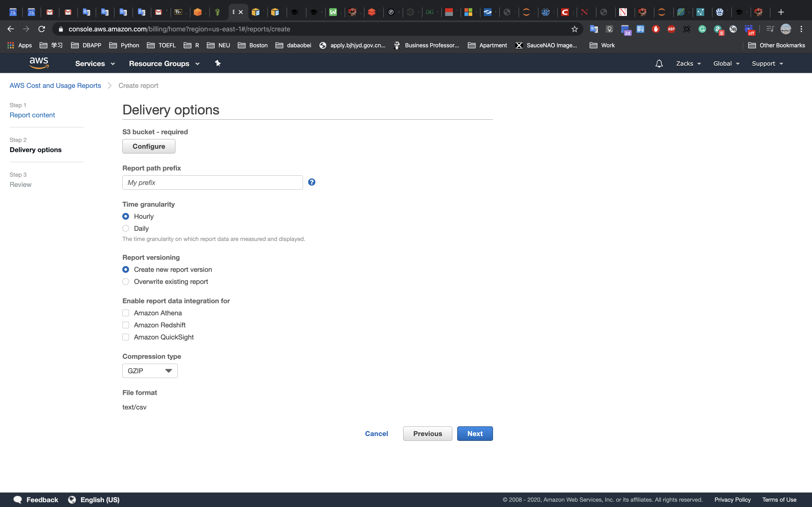Click the AWS logo home icon
This screenshot has height=507, width=812.
click(x=39, y=63)
